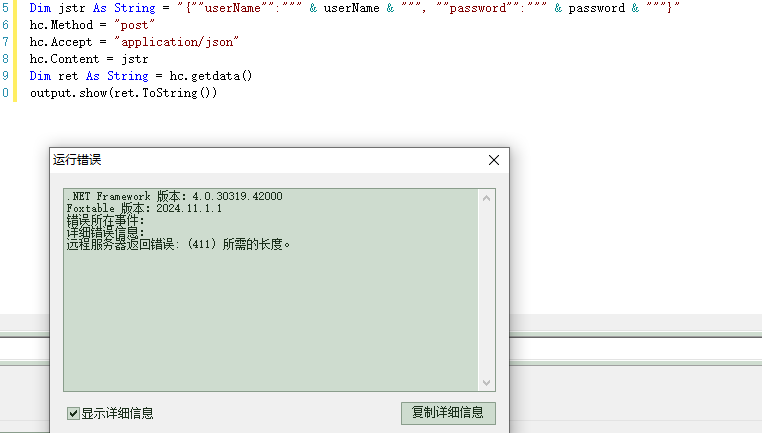Click the 411 remote server error message

[180, 244]
